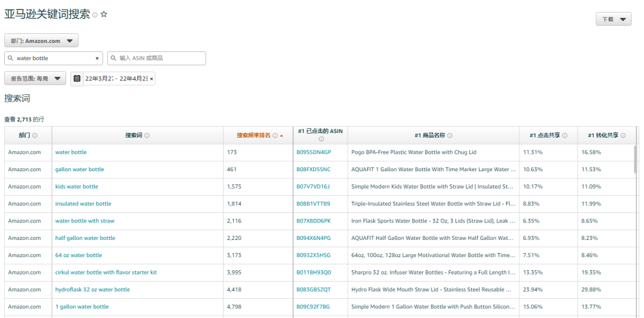Click info icon in #1 点击共享 header
The height and width of the screenshot is (318, 644).
pos(565,135)
